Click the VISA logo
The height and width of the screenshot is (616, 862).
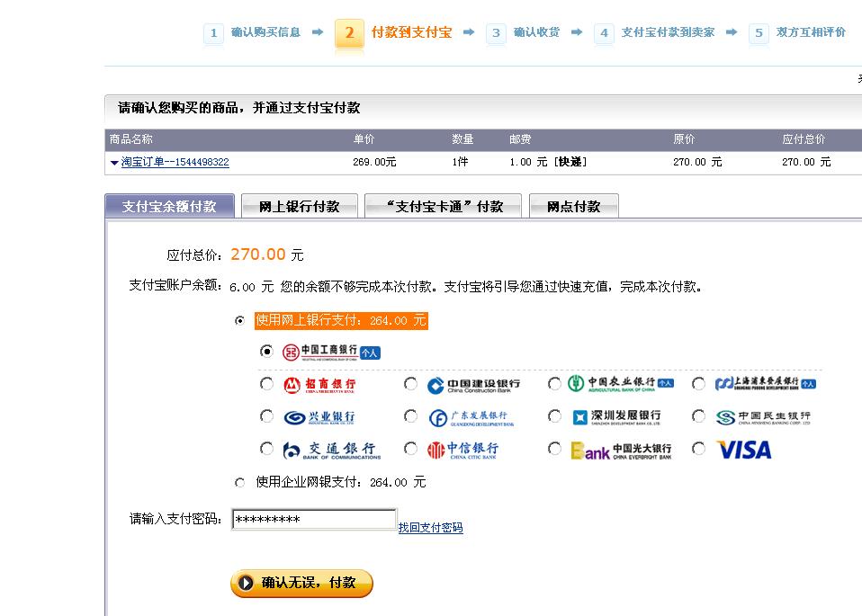point(743,450)
